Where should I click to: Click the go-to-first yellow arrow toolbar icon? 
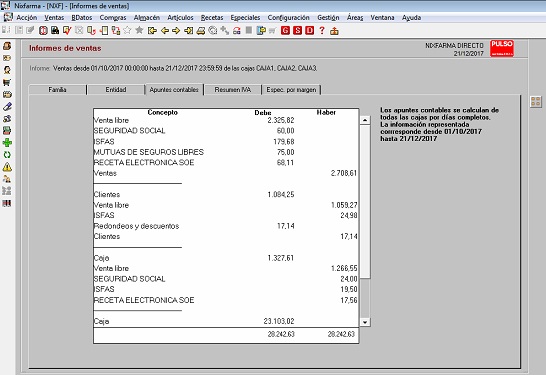[152, 31]
